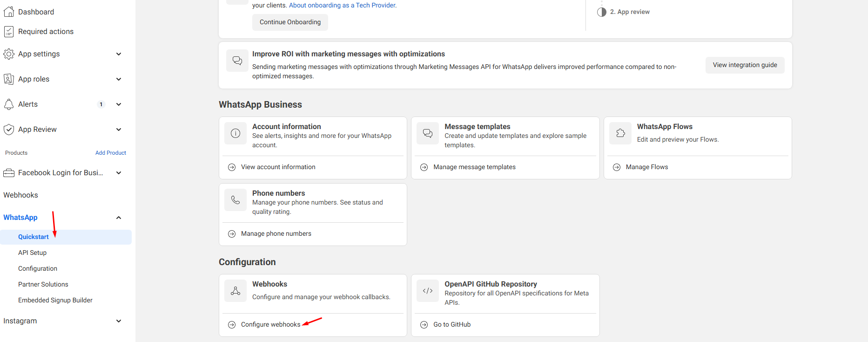Select Configuration under WhatsApp menu
The height and width of the screenshot is (342, 868).
point(38,268)
